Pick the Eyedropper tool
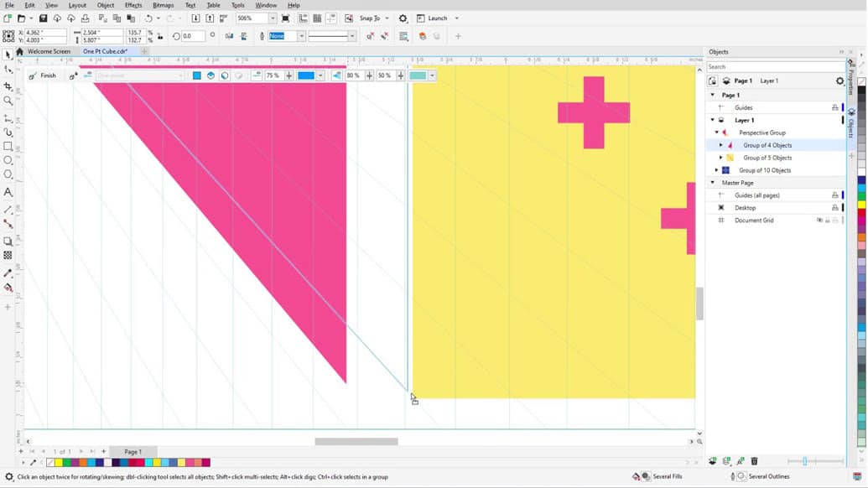 (8, 273)
